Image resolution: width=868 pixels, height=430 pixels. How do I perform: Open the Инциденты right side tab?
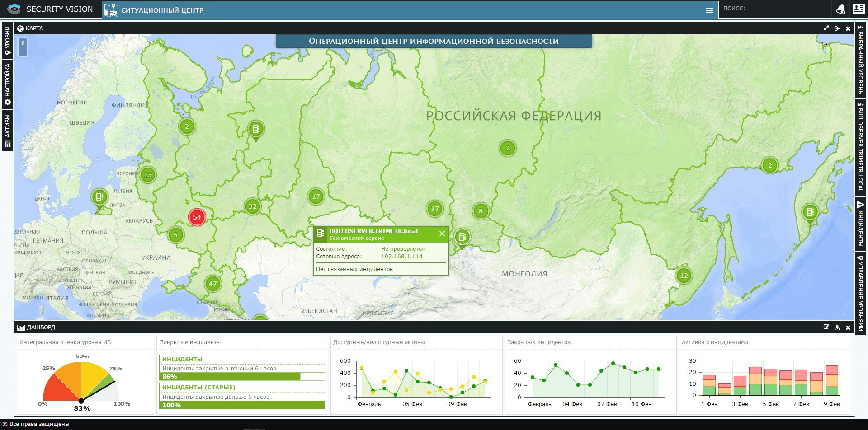[860, 223]
